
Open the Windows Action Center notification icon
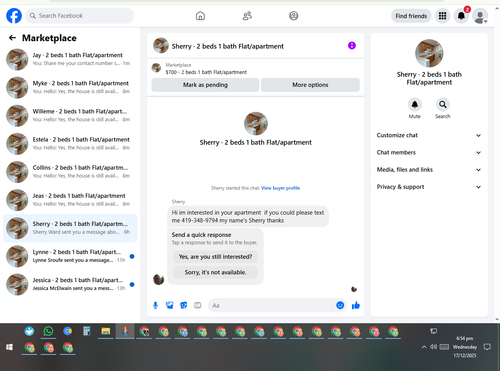487,347
